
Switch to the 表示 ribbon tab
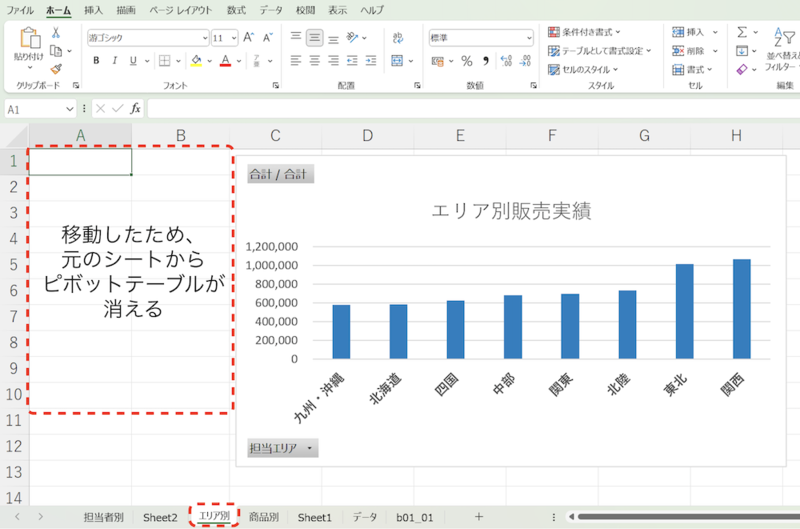point(337,10)
